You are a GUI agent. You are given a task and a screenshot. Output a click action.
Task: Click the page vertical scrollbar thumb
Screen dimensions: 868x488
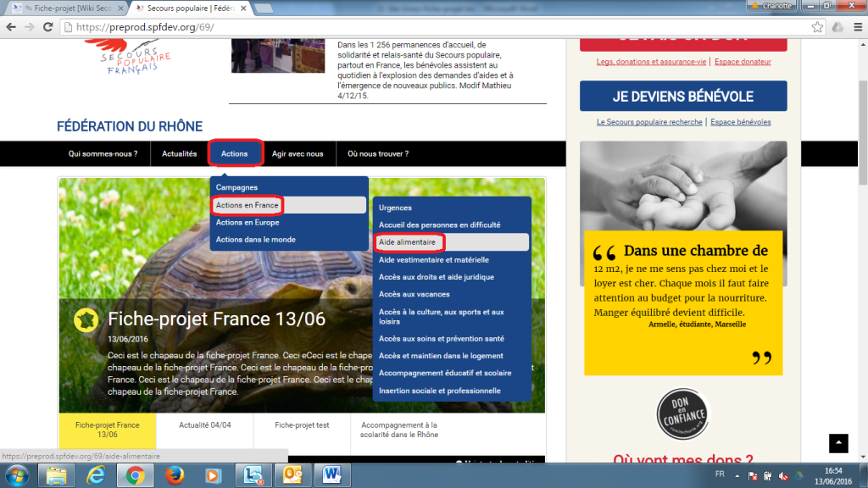[x=863, y=133]
